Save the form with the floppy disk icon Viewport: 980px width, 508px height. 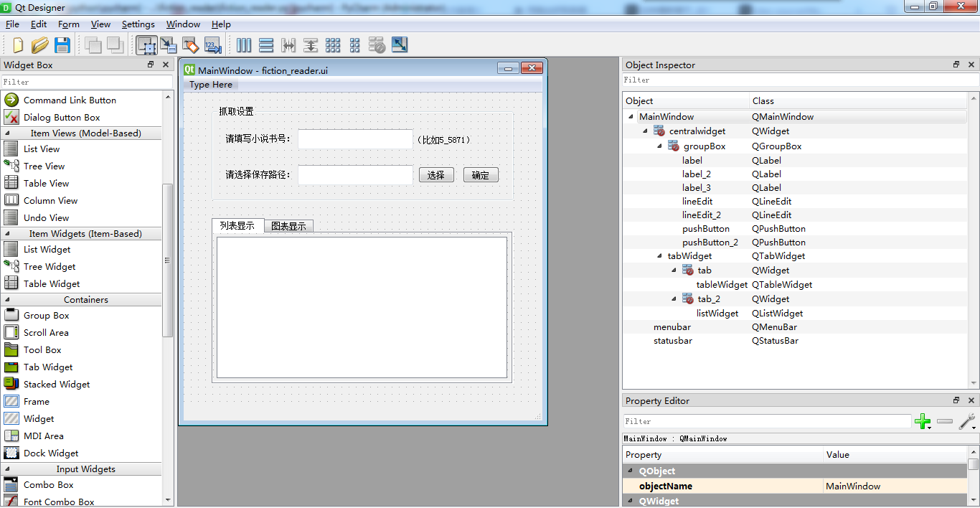pyautogui.click(x=62, y=45)
